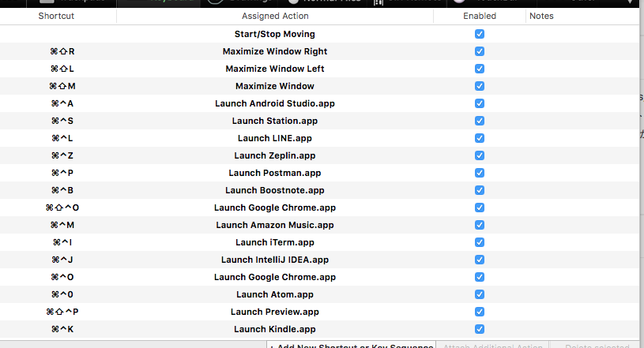Click the Notes column header
The width and height of the screenshot is (644, 348).
[x=541, y=16]
